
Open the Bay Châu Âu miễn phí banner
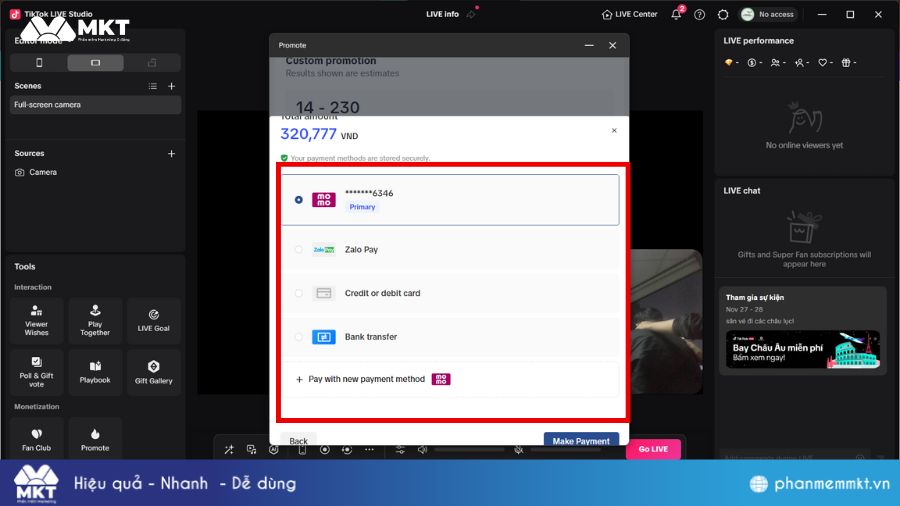coord(802,349)
